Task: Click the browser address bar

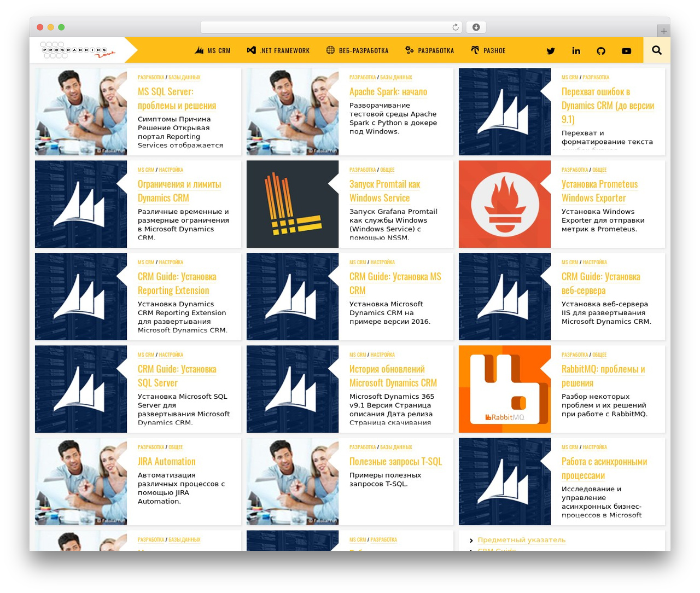Action: [x=331, y=27]
